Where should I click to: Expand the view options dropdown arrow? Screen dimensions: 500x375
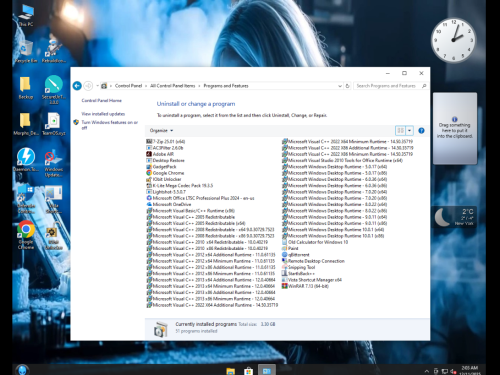point(410,131)
